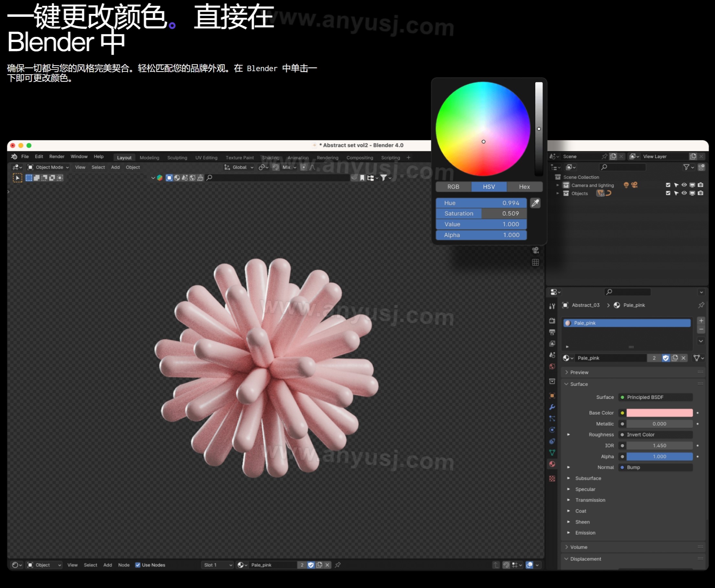Hide Objects collection in viewport

[x=684, y=193]
